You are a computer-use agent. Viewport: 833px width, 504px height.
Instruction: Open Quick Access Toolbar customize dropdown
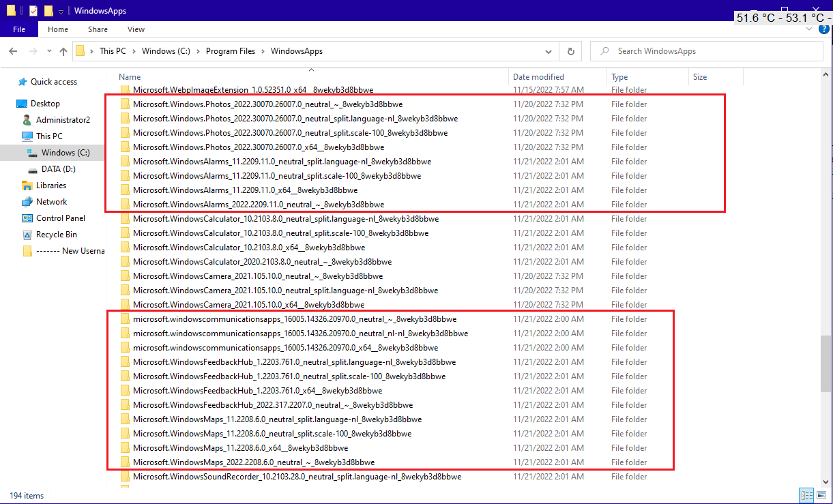coord(61,12)
